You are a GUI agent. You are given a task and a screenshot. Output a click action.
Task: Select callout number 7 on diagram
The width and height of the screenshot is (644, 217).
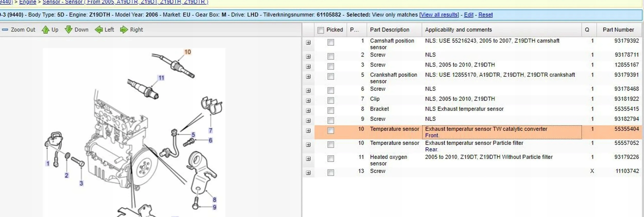point(210,130)
